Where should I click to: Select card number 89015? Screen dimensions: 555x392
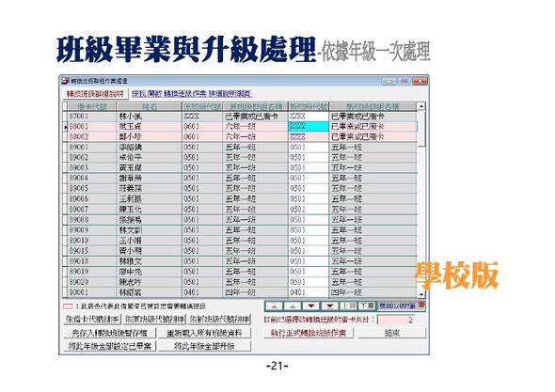(91, 251)
